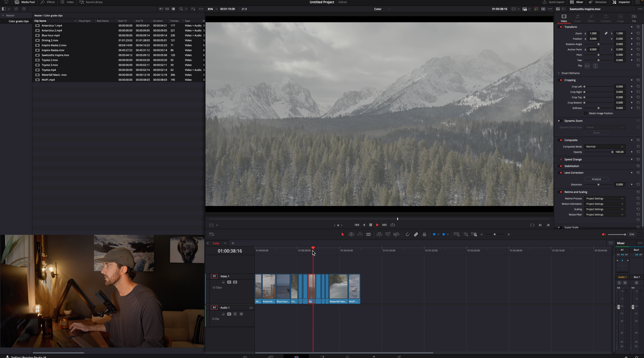Screen dimensions: 644x358
Task: Reset the Transform section
Action: point(638,27)
